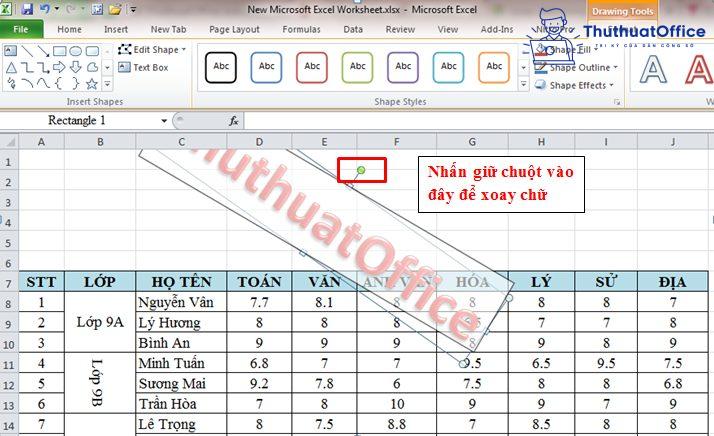The height and width of the screenshot is (436, 714).
Task: Open the View ribbon tab
Action: [x=448, y=29]
